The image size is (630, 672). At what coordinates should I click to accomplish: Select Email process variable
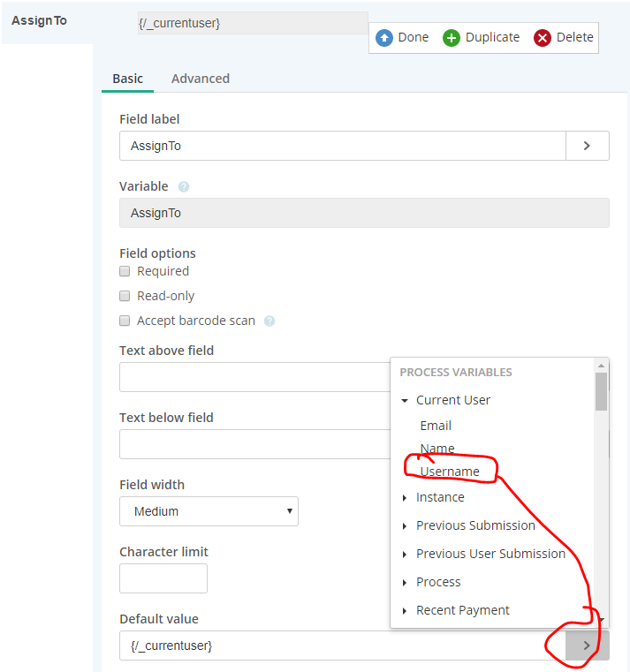point(436,426)
